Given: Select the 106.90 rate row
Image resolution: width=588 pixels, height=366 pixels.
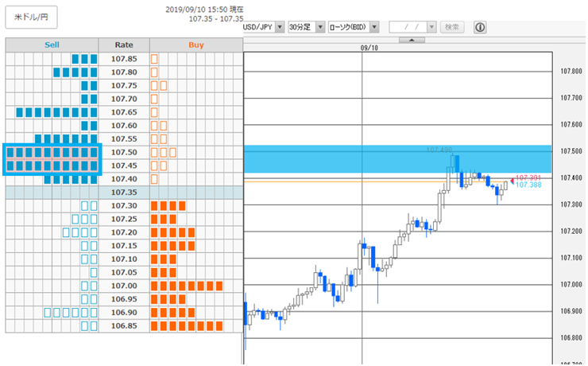Looking at the screenshot, I should click(x=124, y=313).
